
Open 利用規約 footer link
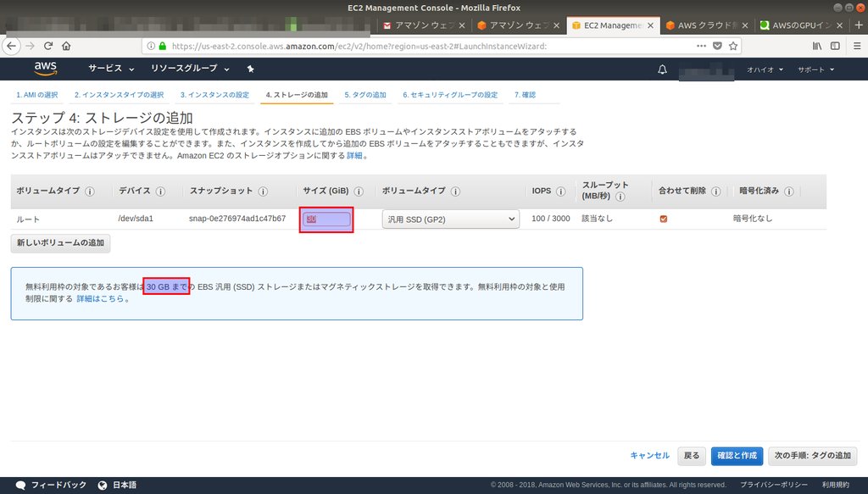coord(835,486)
